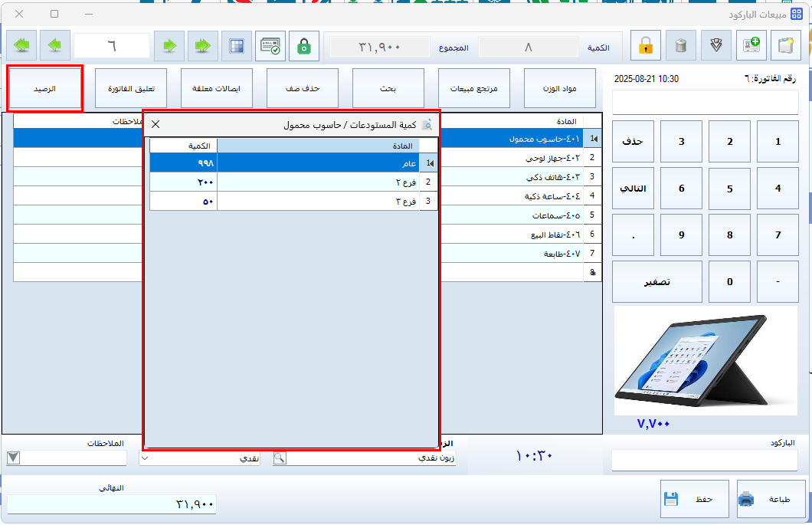Tap keypad digit 9
This screenshot has width=812, height=525.
[682, 235]
